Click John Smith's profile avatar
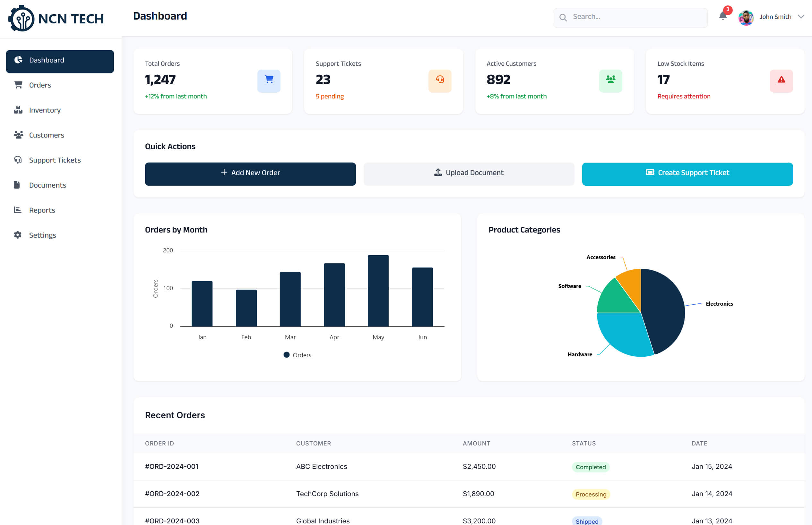 point(746,17)
